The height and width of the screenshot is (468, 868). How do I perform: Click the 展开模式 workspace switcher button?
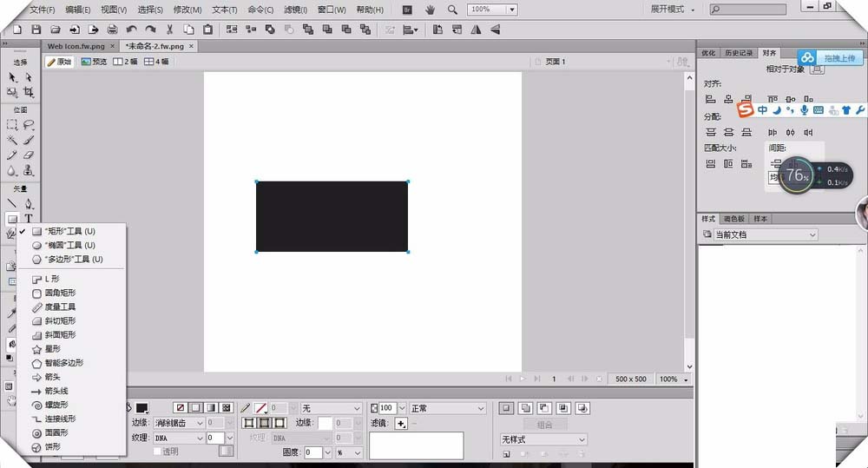(671, 10)
